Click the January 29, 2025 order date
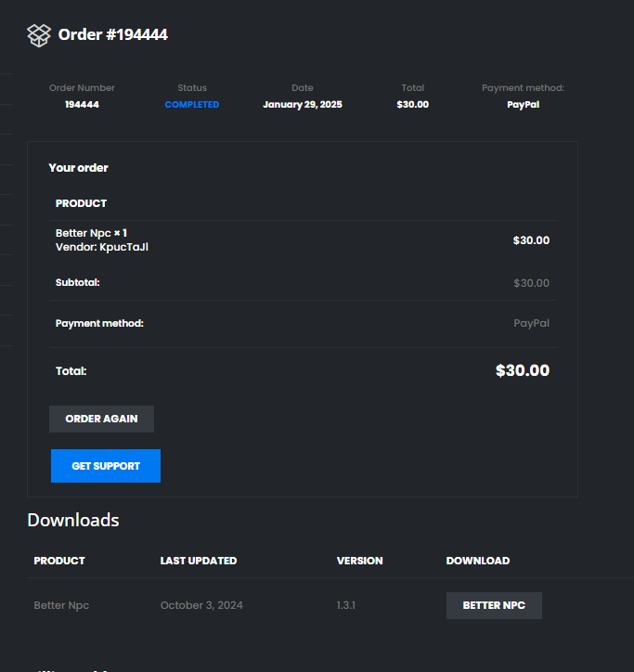This screenshot has width=634, height=672. [303, 105]
